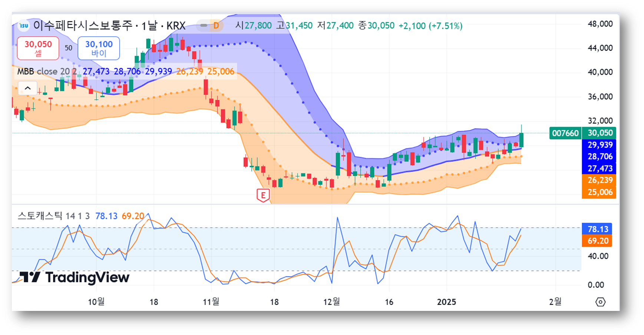Open the stochastic 14 1 3 indicator legend

[x=53, y=216]
